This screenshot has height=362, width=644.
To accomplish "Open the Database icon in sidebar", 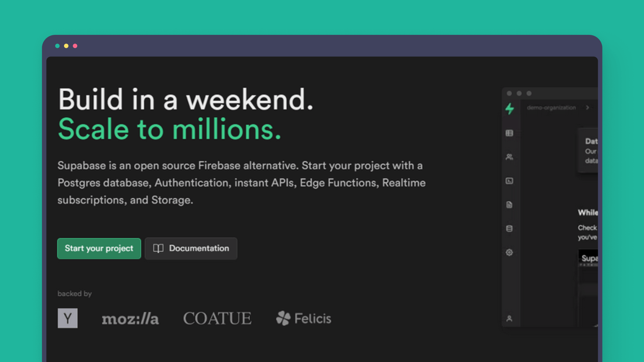I will 509,228.
